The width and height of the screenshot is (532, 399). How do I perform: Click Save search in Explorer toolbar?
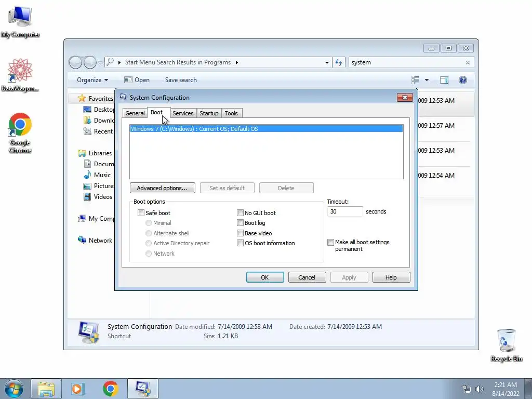pyautogui.click(x=181, y=80)
